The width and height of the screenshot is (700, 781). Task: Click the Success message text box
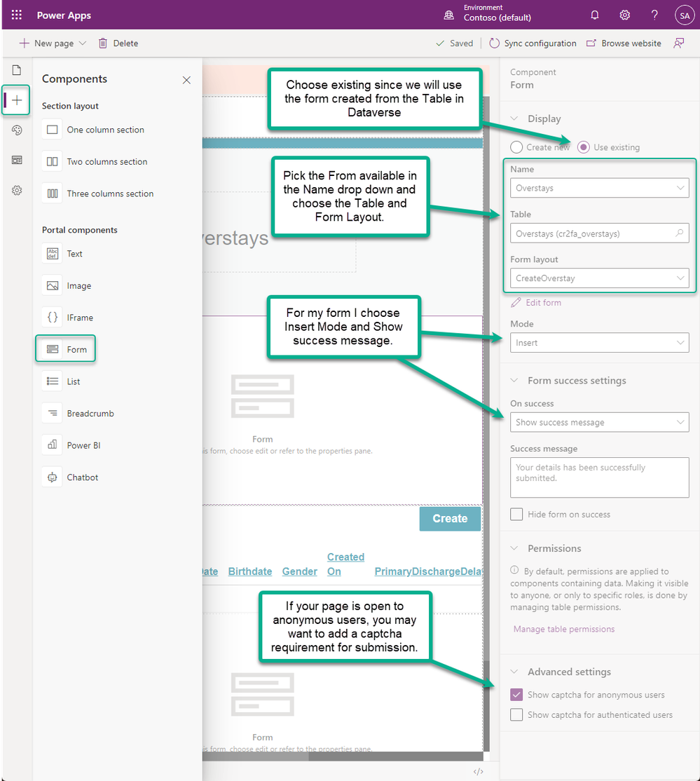click(x=599, y=477)
